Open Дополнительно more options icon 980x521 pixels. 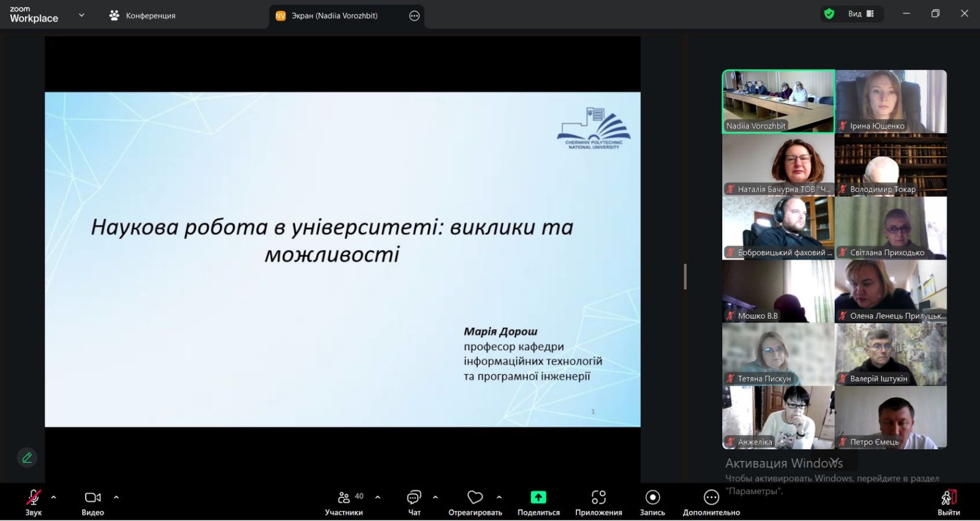711,498
